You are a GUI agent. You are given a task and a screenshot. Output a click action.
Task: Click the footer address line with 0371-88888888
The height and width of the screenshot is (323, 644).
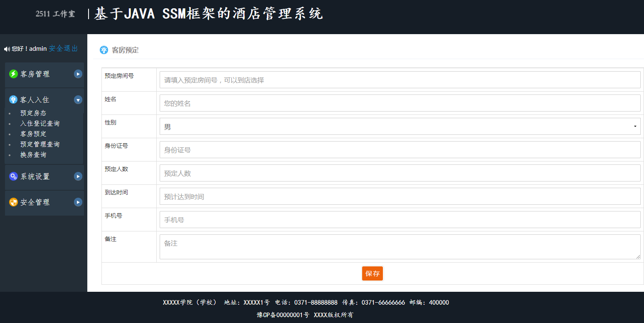306,303
